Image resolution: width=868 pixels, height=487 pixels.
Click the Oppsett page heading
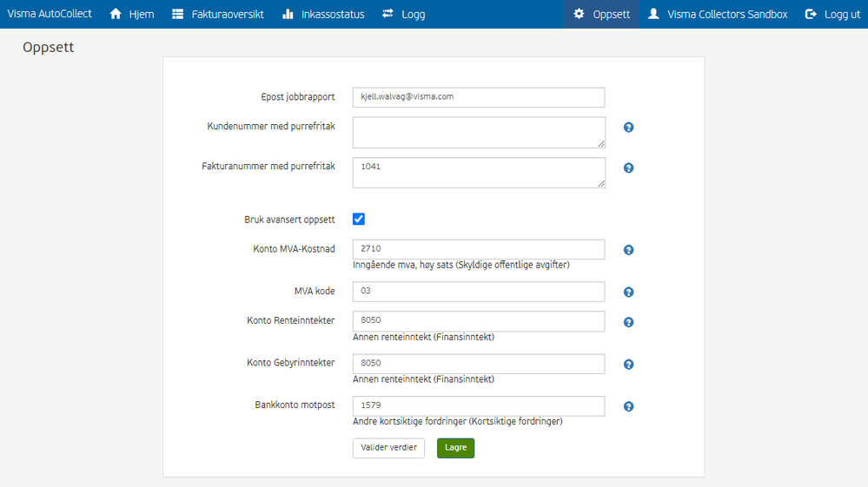(x=48, y=48)
